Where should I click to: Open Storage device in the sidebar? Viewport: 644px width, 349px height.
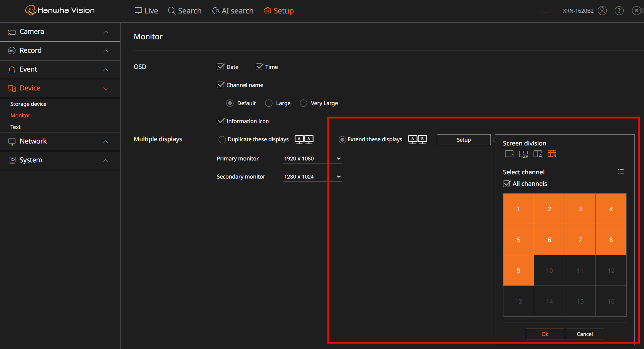[x=28, y=104]
